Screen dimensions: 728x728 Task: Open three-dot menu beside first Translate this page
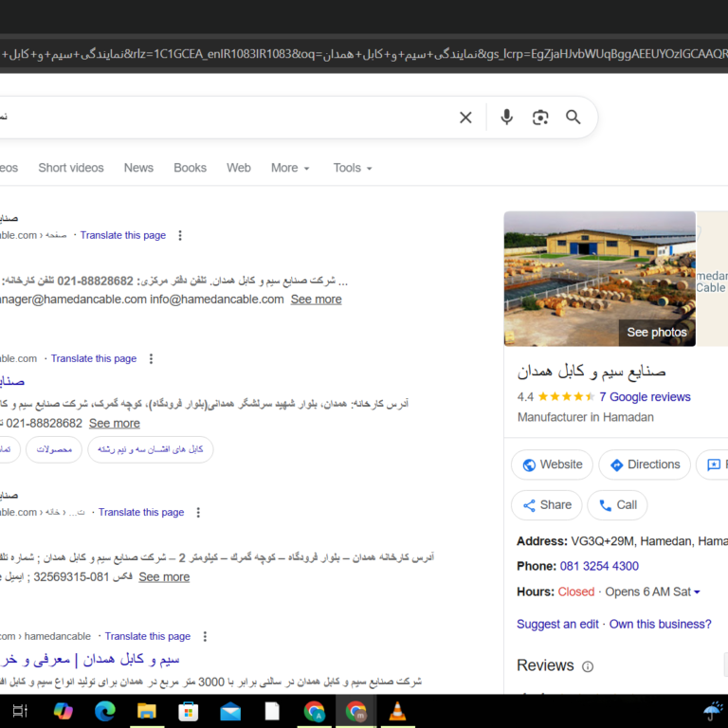pyautogui.click(x=180, y=235)
